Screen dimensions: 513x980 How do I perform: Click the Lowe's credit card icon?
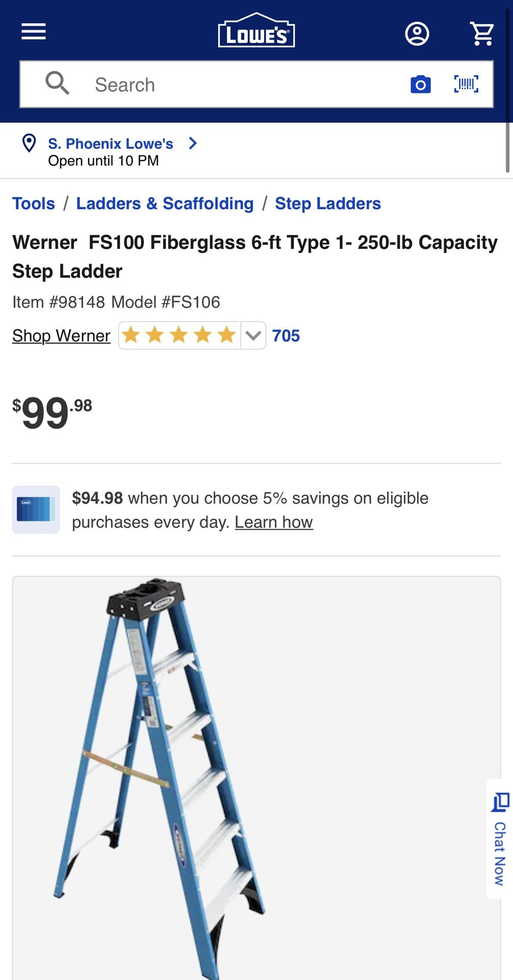pyautogui.click(x=36, y=509)
